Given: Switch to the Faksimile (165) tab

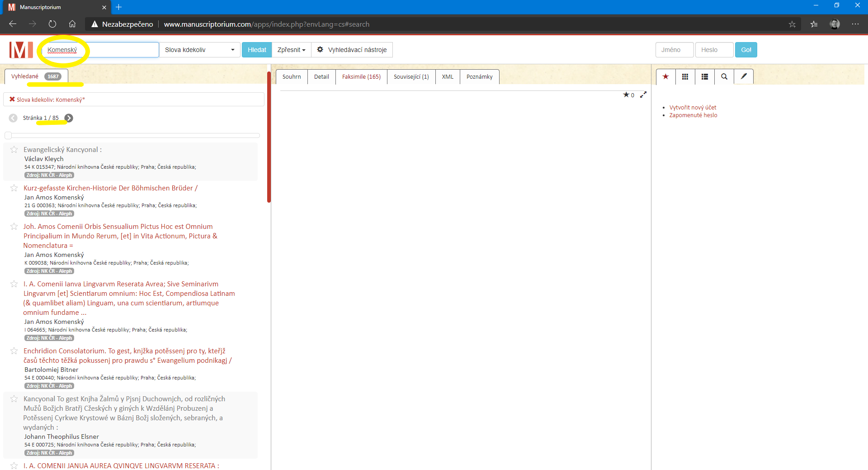Looking at the screenshot, I should click(x=361, y=77).
